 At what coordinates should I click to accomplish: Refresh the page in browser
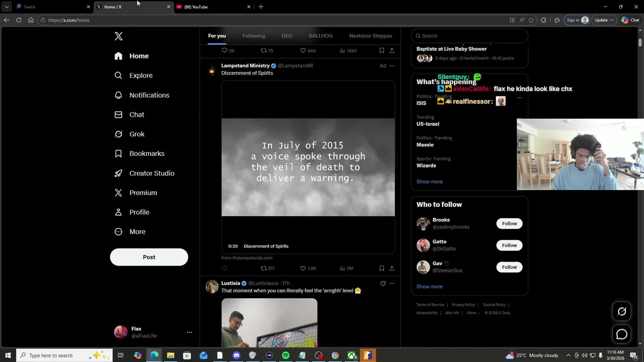click(x=19, y=20)
